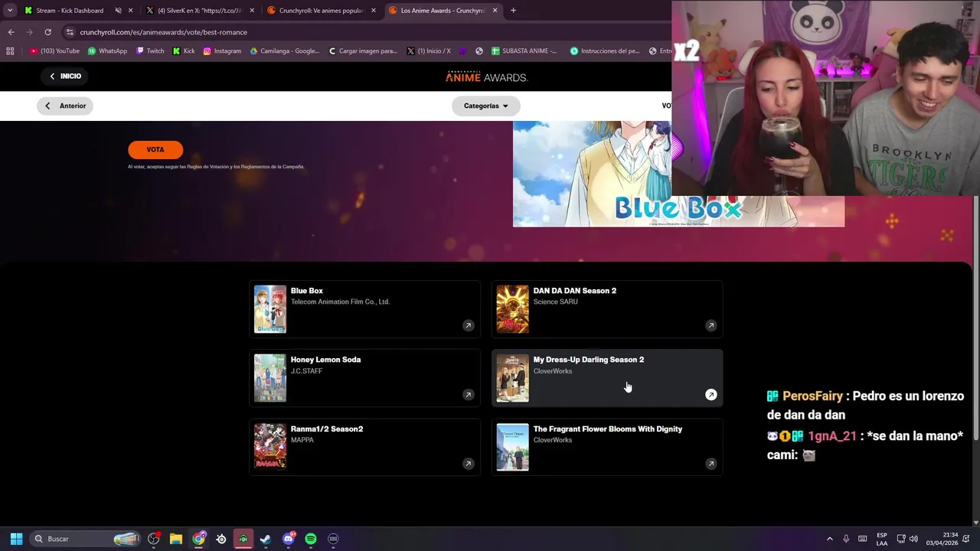The image size is (980, 551).
Task: Open the Windows Start menu
Action: [16, 539]
